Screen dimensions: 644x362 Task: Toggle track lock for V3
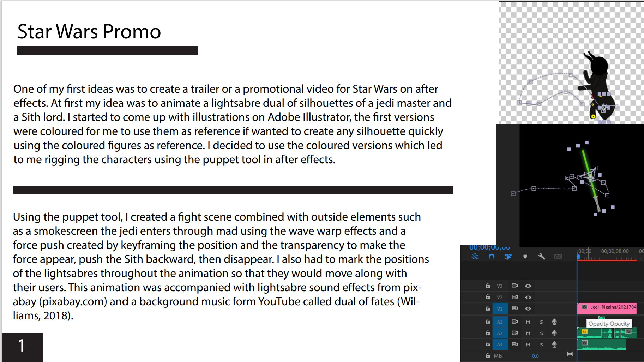[488, 286]
